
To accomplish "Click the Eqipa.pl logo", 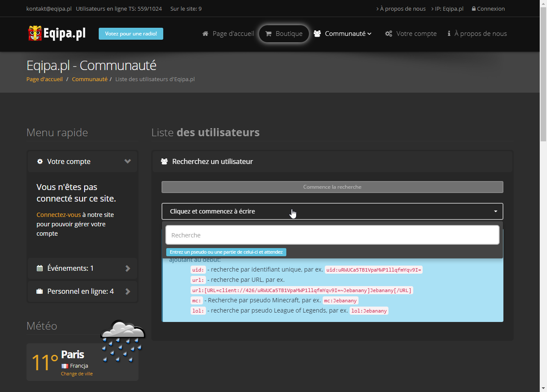I will pyautogui.click(x=57, y=34).
